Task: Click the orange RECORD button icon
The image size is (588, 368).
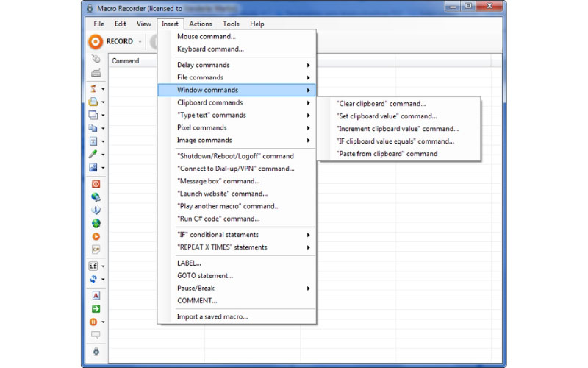Action: (x=96, y=41)
